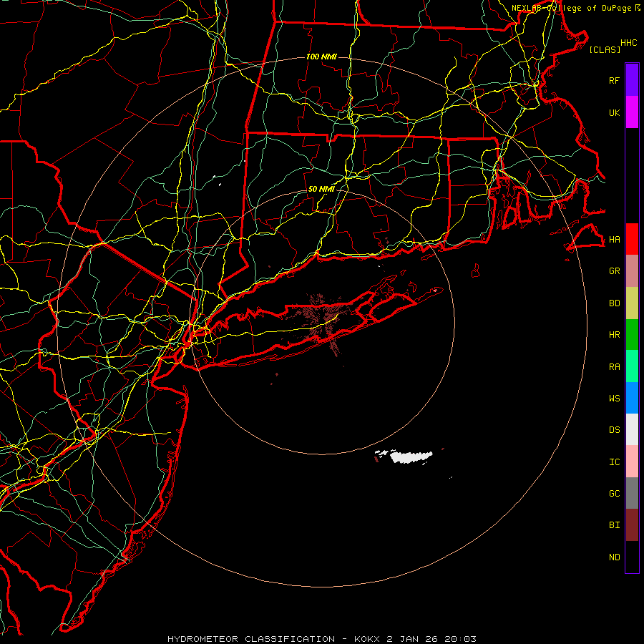644x644 pixels.
Task: Click the WS legend label
Action: pos(614,399)
